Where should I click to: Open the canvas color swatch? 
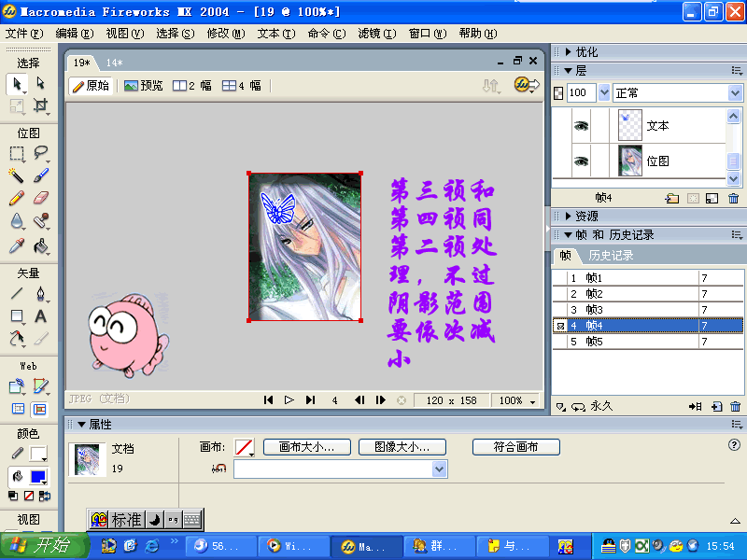[x=245, y=447]
